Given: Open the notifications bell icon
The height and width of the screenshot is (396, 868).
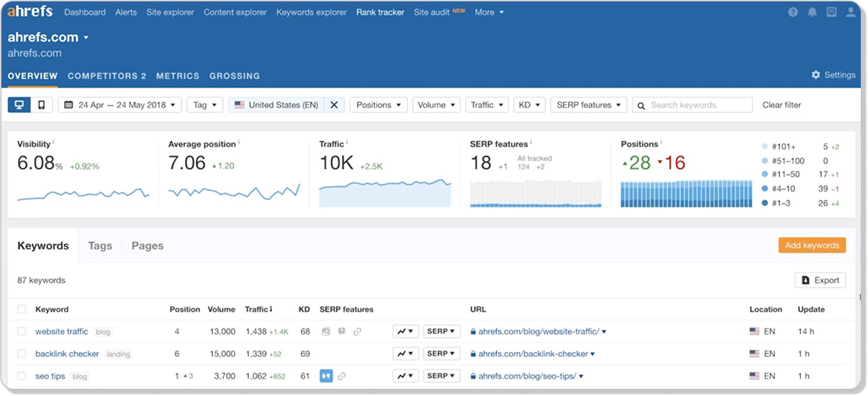Looking at the screenshot, I should 813,12.
